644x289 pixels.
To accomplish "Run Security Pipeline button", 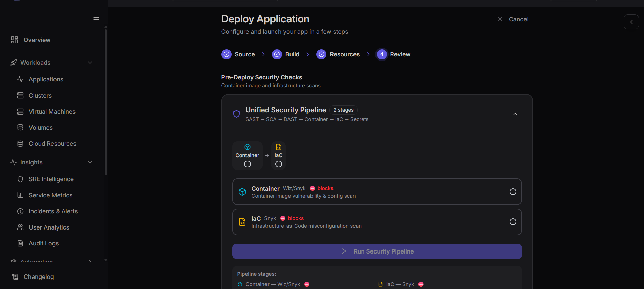I will (377, 251).
